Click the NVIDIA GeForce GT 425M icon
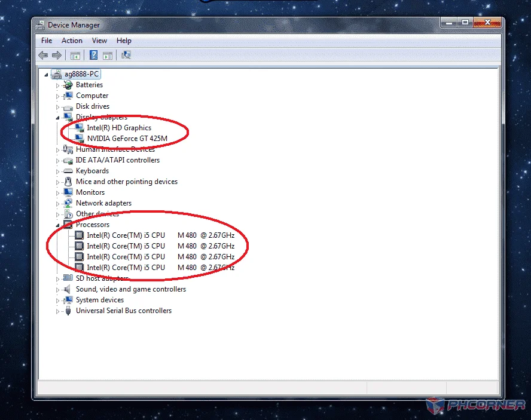 [x=80, y=139]
